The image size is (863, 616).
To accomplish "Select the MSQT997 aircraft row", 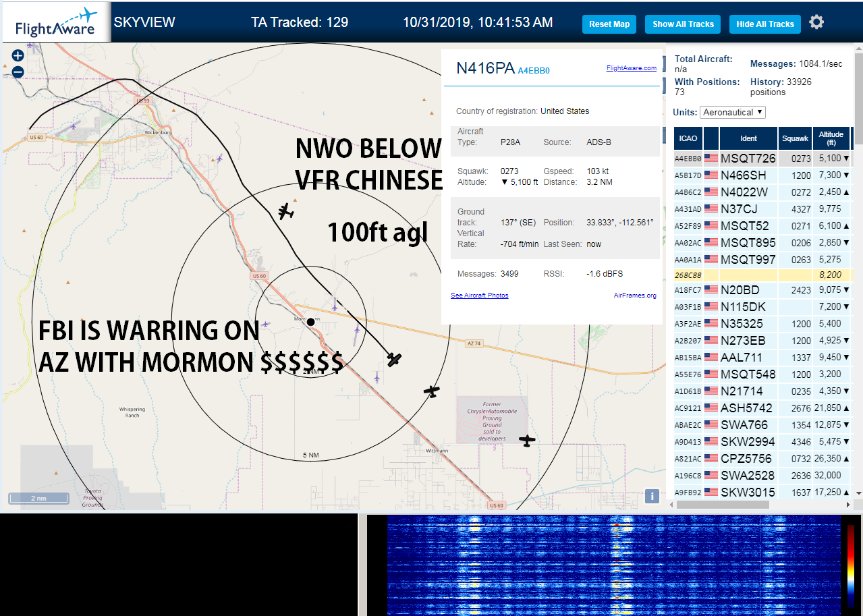I will coord(762,259).
